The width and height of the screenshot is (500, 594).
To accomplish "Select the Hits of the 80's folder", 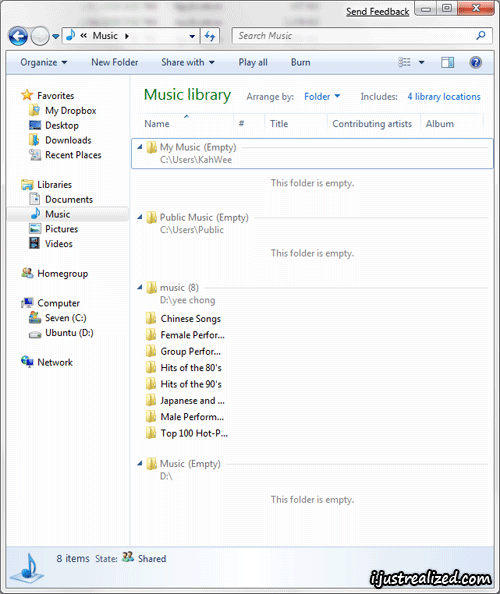I will coord(183,367).
